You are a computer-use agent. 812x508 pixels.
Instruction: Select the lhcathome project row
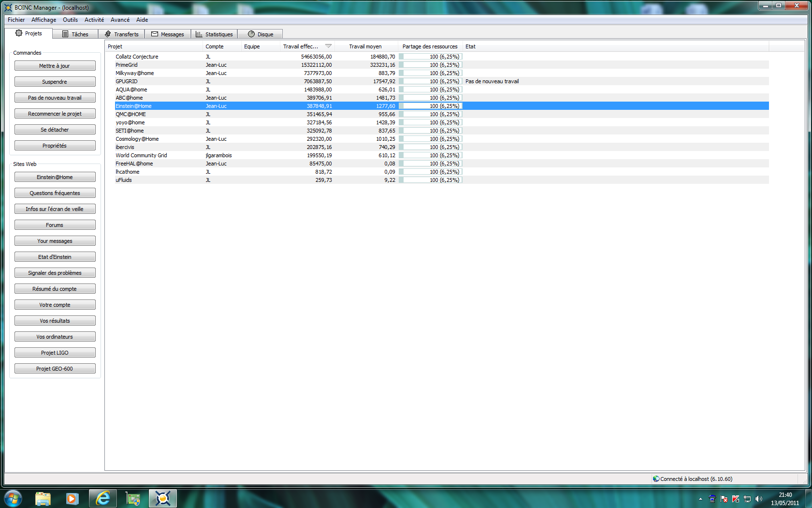click(x=442, y=172)
